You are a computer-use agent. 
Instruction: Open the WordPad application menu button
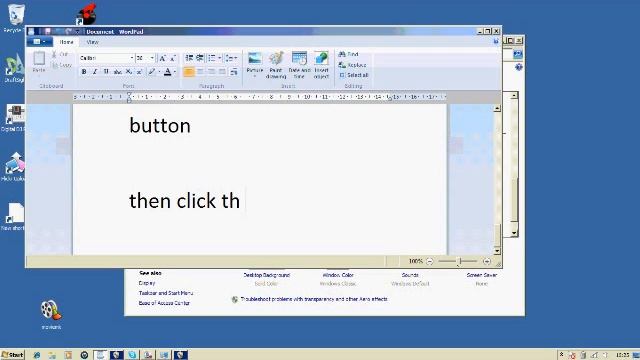point(39,42)
